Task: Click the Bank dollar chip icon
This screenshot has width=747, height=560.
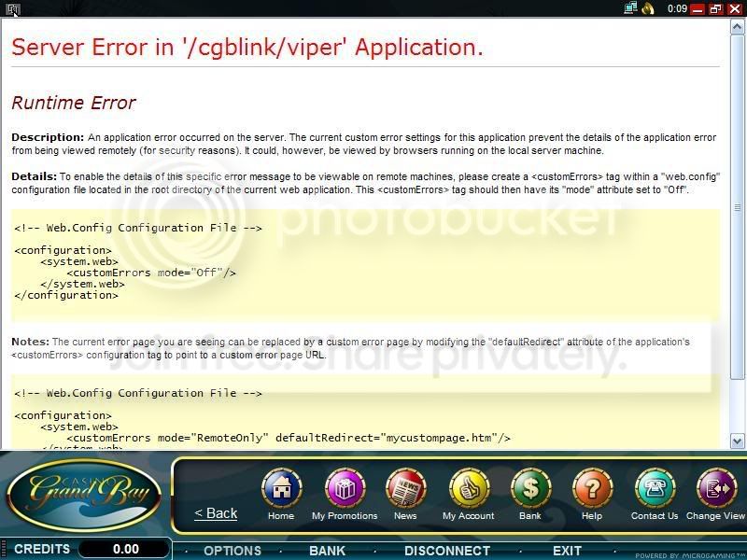Action: point(530,488)
